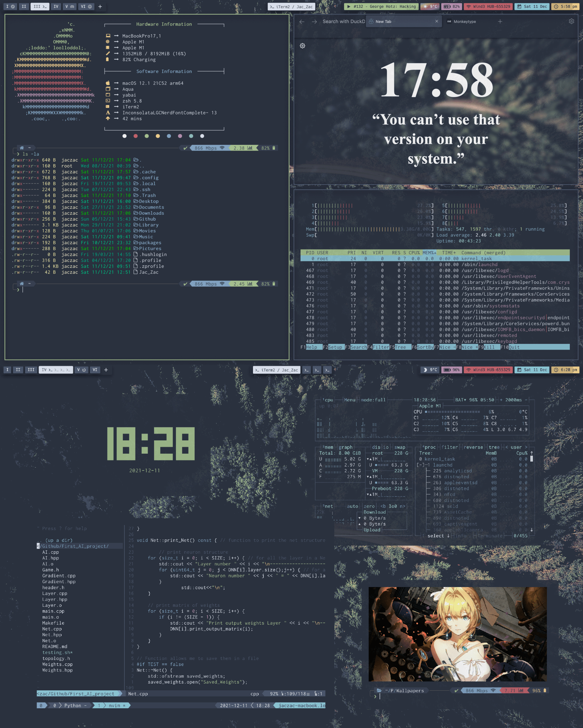Select the New Tab browser tab
Viewport: 583px width, 728px height.
403,22
